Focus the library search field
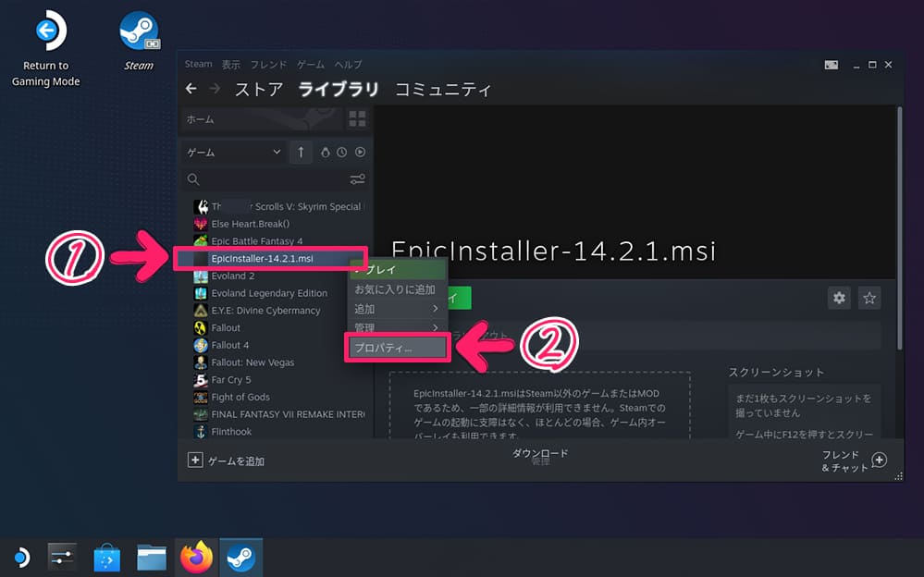Screen dimensions: 924x577 (x=275, y=179)
